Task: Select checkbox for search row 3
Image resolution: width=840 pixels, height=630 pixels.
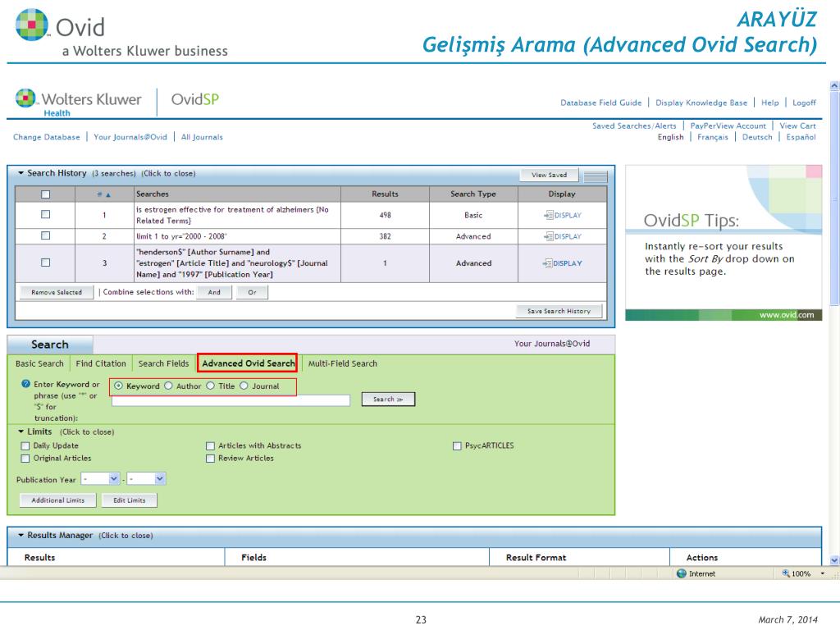Action: pos(46,262)
